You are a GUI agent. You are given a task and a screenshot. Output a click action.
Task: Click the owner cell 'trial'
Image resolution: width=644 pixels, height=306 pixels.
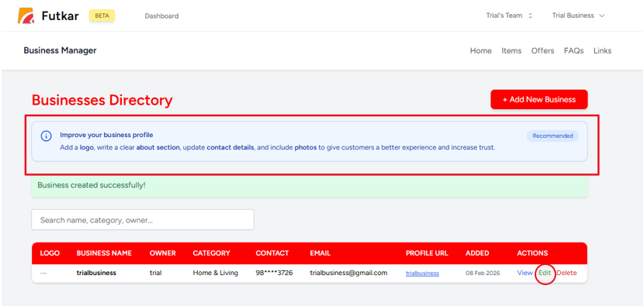(x=156, y=273)
